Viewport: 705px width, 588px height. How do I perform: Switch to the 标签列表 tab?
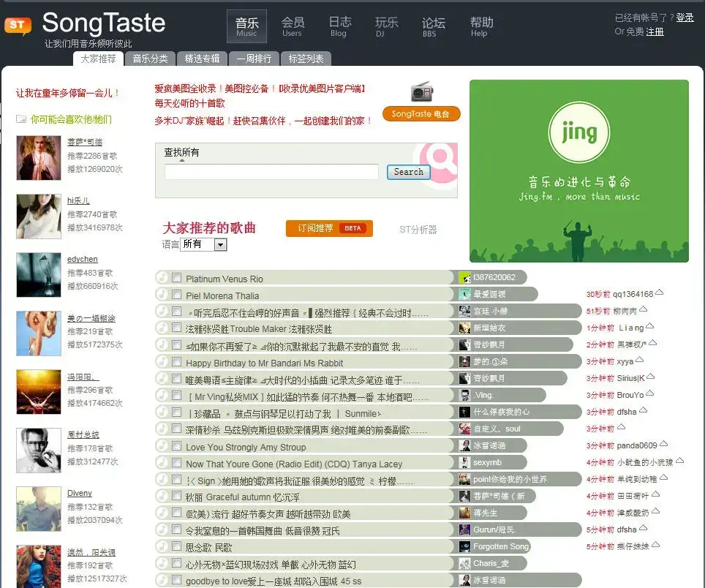[x=306, y=59]
